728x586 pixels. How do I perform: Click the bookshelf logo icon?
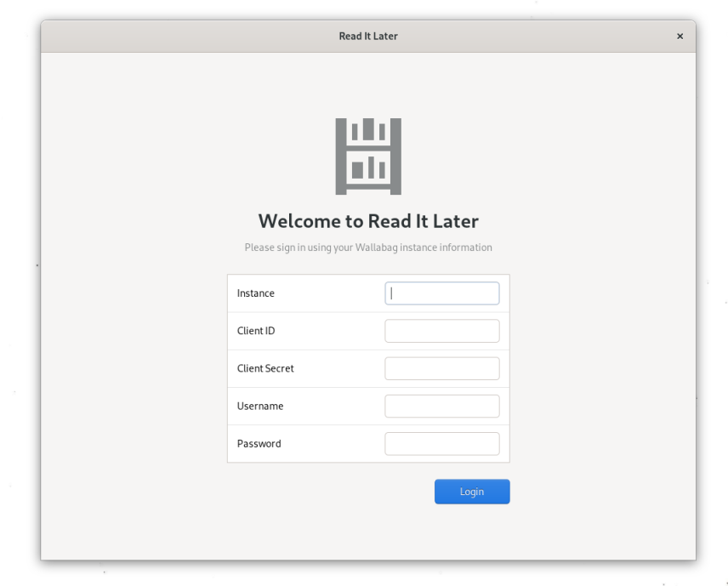point(368,156)
